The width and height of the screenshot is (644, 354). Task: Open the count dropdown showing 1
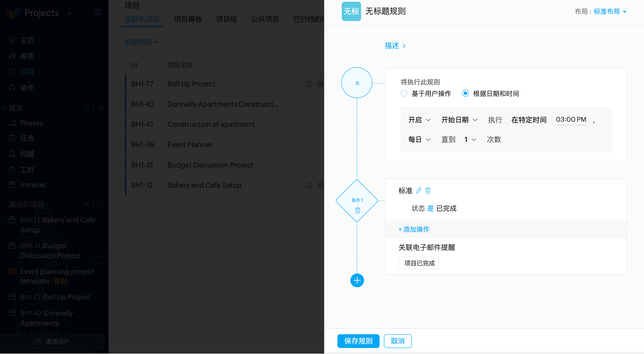[x=470, y=139]
